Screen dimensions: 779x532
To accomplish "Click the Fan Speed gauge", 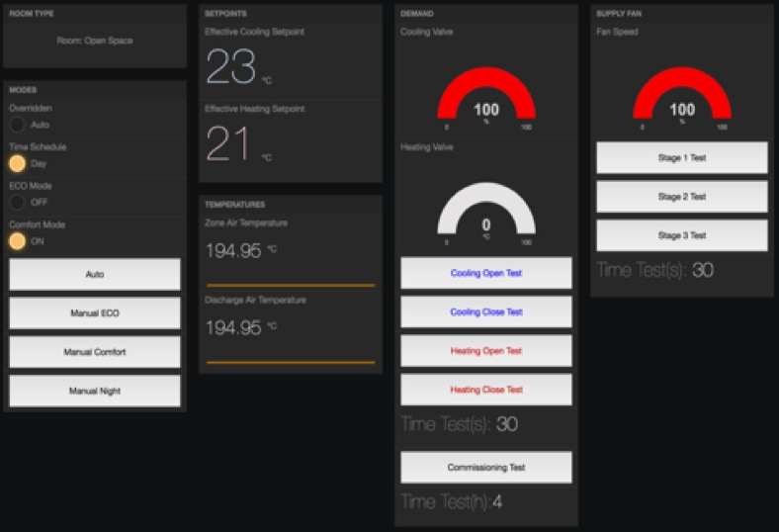I will click(681, 99).
